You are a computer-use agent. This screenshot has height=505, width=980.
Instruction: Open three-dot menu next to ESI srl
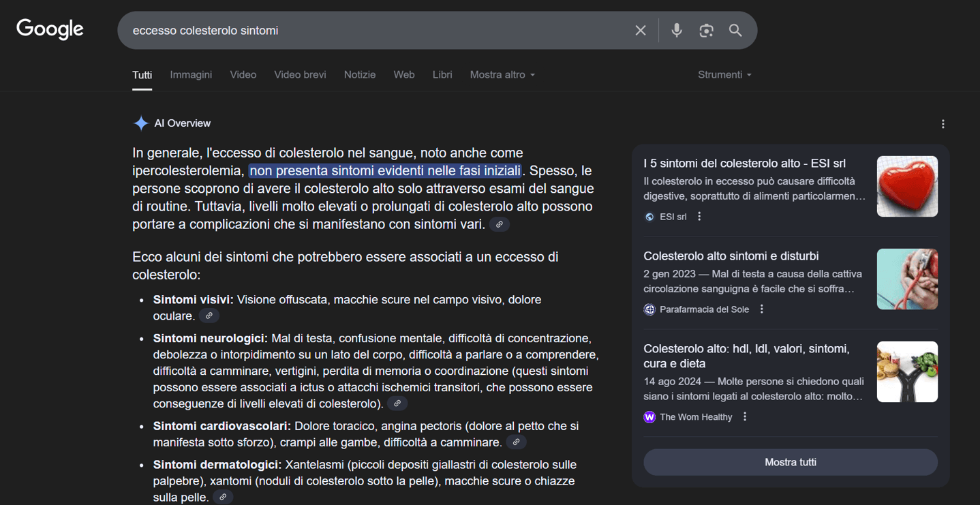[x=699, y=217]
